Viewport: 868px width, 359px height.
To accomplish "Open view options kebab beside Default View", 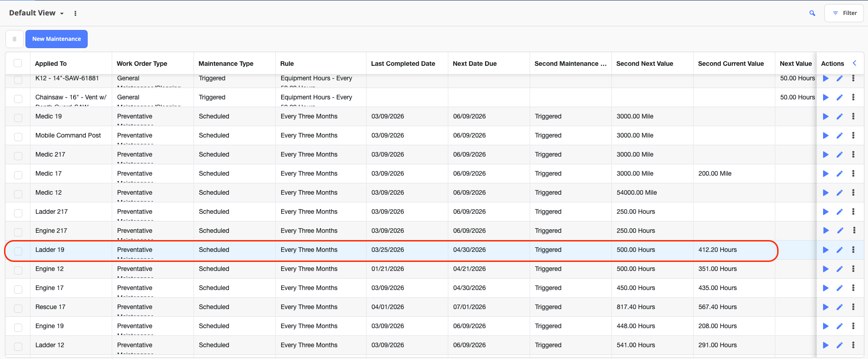I will [x=75, y=13].
